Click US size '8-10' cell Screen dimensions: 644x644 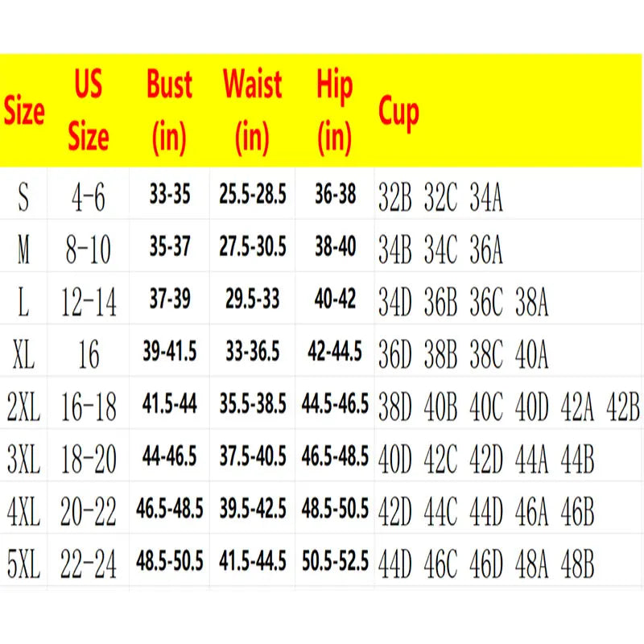click(89, 249)
